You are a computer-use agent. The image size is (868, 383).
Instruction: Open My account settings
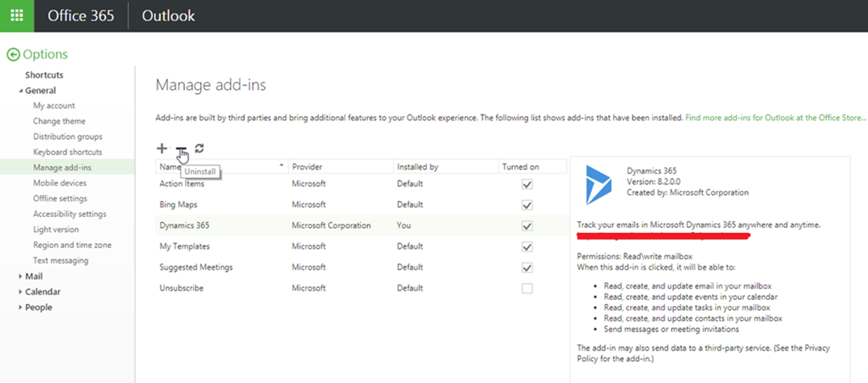tap(53, 106)
